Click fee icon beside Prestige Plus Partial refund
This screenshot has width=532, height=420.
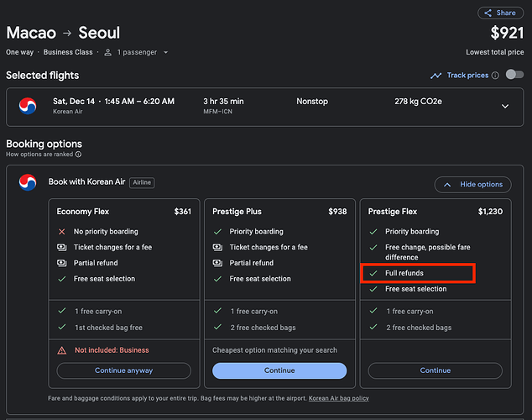(x=217, y=263)
